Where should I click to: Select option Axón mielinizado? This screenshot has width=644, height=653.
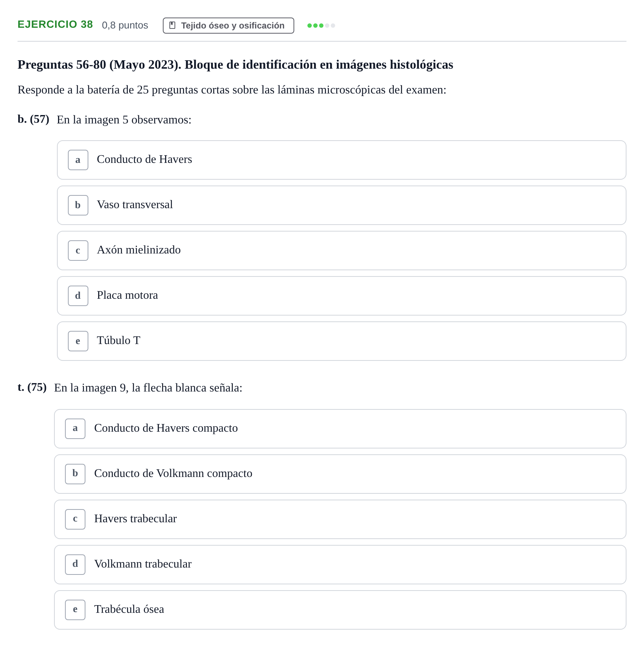(342, 251)
